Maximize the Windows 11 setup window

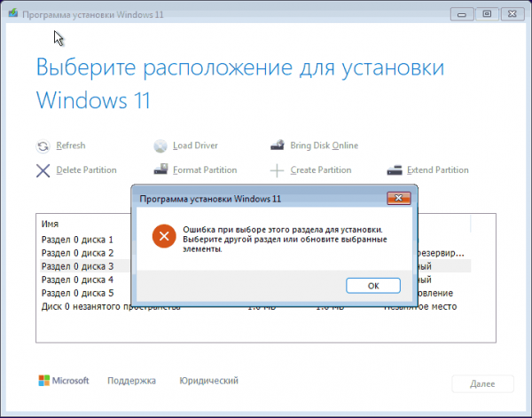point(487,14)
